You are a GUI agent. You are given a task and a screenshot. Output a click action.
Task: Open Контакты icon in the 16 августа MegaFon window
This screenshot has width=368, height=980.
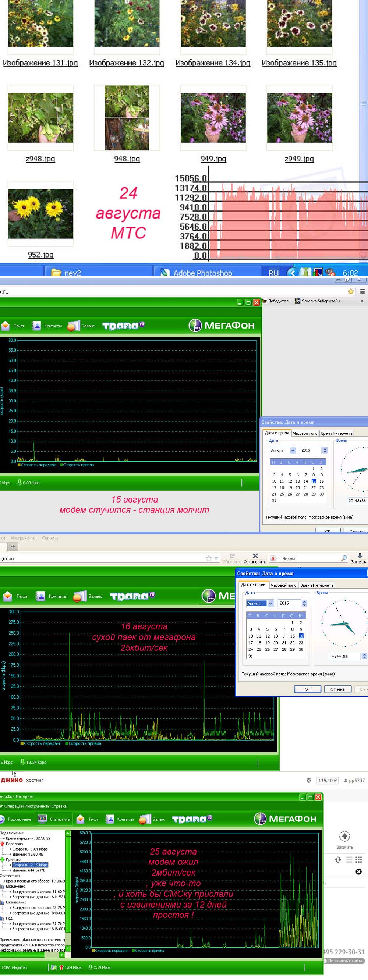(x=40, y=596)
